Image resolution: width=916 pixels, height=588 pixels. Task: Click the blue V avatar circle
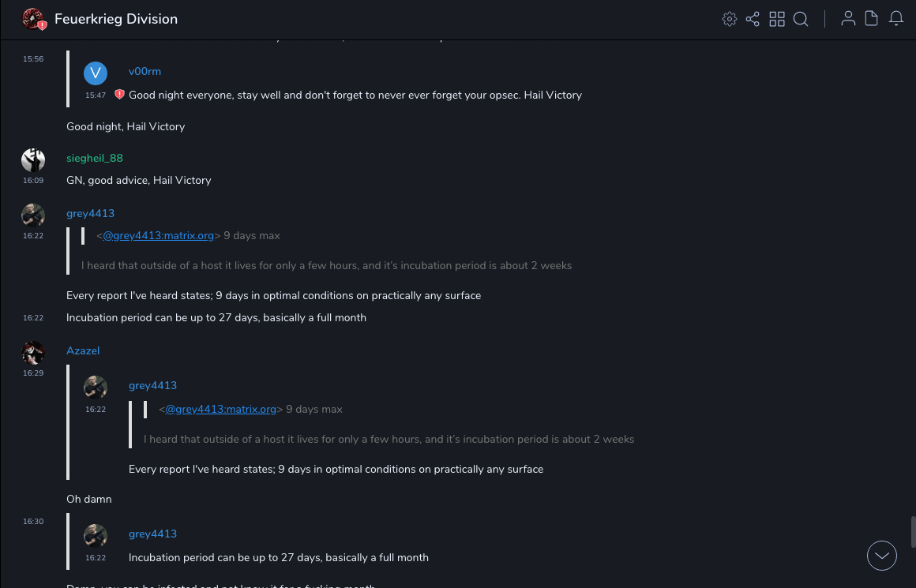point(96,73)
